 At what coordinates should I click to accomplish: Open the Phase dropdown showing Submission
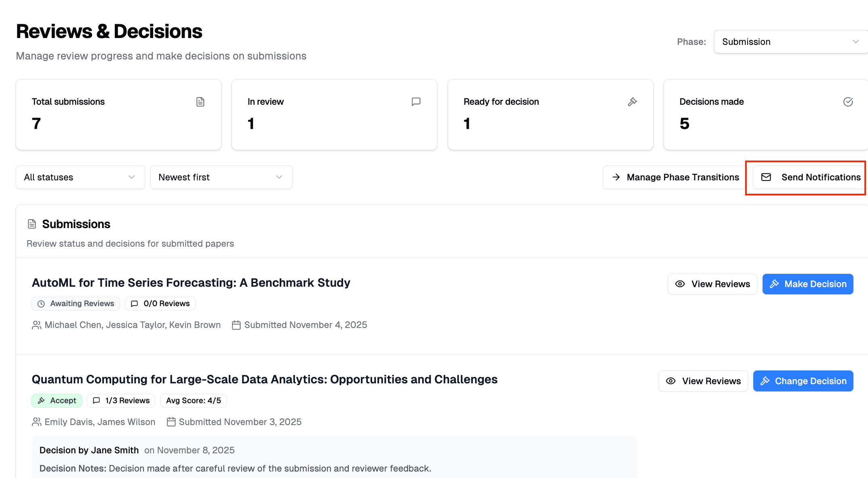pyautogui.click(x=790, y=42)
